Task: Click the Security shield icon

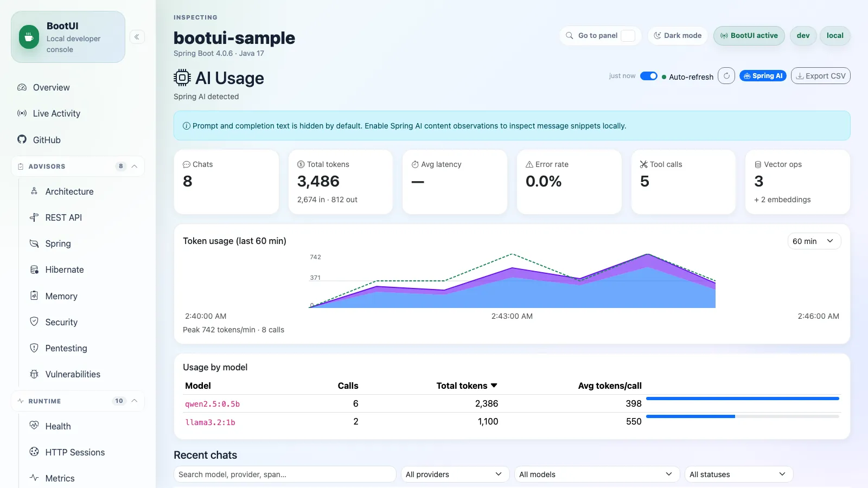Action: click(x=34, y=322)
